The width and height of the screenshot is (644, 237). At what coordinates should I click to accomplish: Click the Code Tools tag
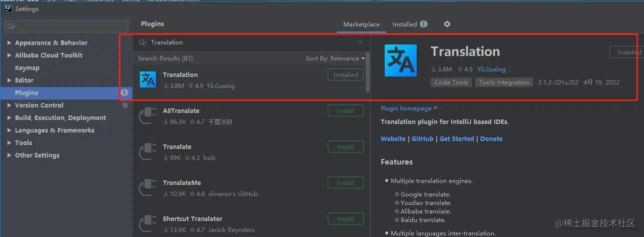point(451,82)
